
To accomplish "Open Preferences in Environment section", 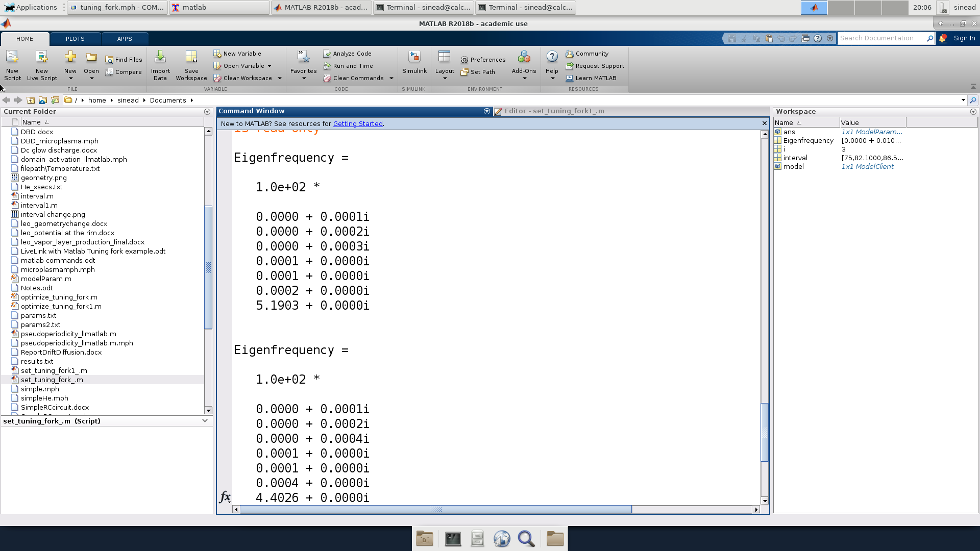I will [483, 60].
